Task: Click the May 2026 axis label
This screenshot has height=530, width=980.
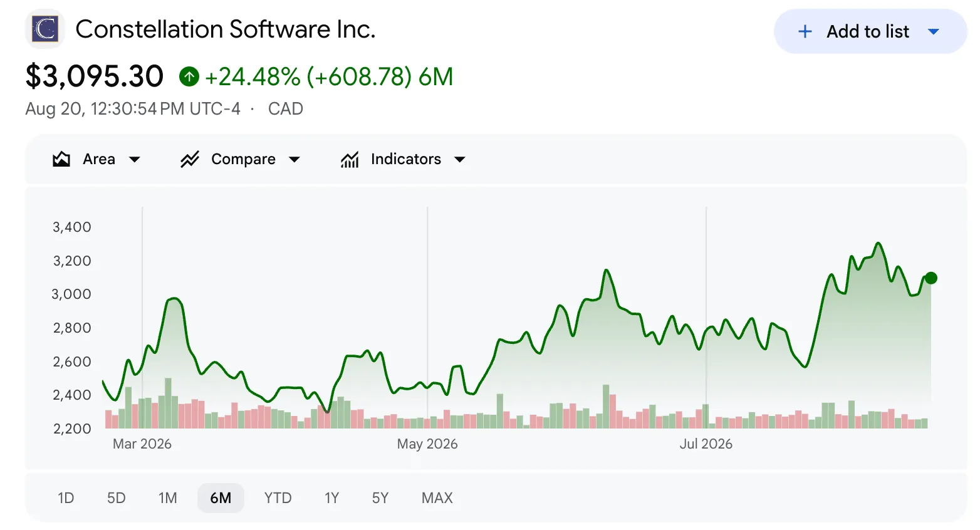Action: [427, 444]
